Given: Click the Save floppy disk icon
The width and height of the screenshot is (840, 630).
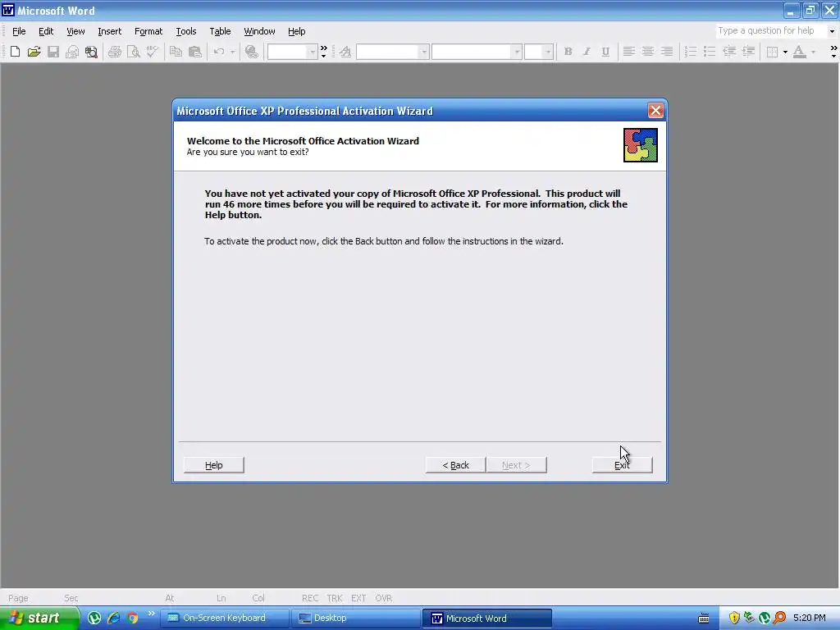Looking at the screenshot, I should [53, 52].
